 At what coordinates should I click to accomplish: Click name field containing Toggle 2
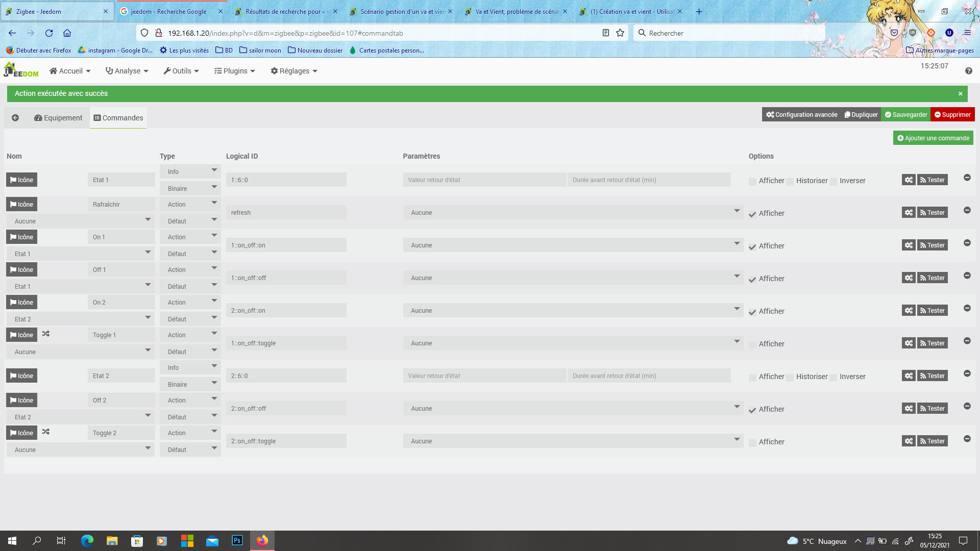tap(121, 433)
